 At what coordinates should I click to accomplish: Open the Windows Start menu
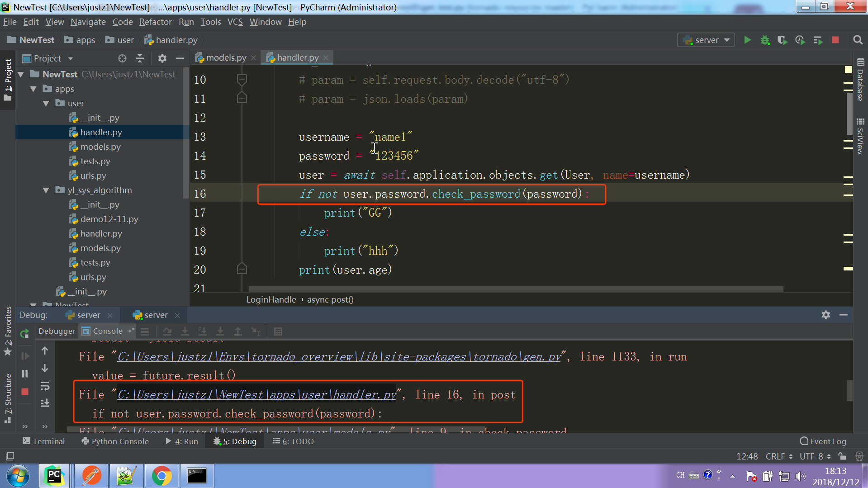tap(18, 476)
